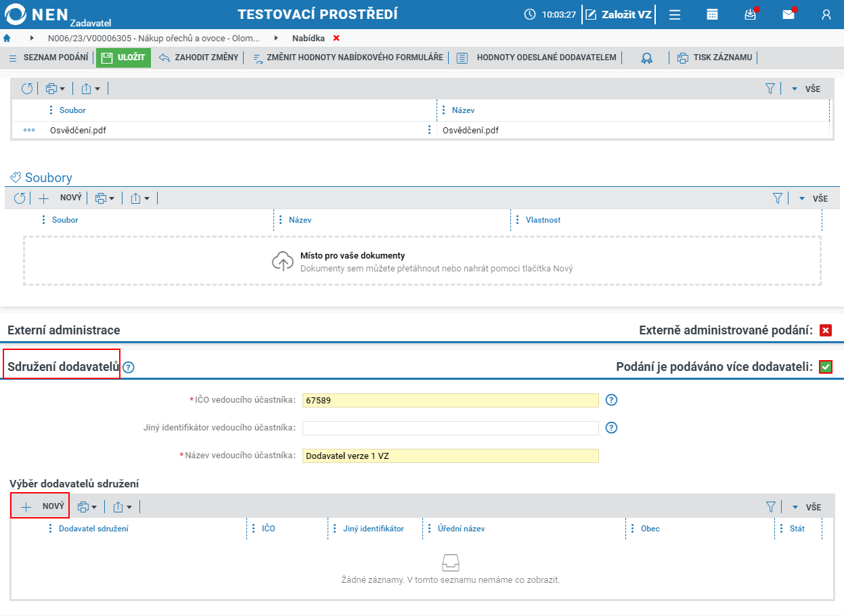844x616 pixels.
Task: Focus the Název vedoucího účastníka field
Action: tap(451, 456)
